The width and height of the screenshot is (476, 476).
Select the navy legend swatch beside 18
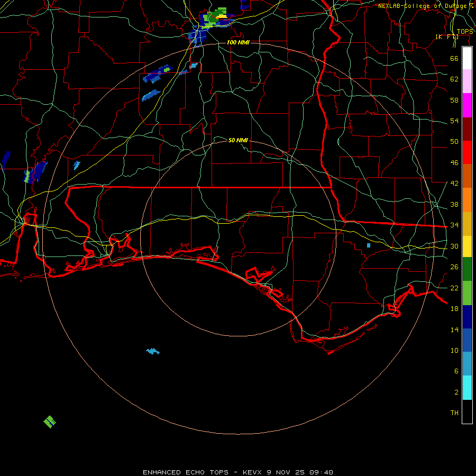tap(467, 317)
